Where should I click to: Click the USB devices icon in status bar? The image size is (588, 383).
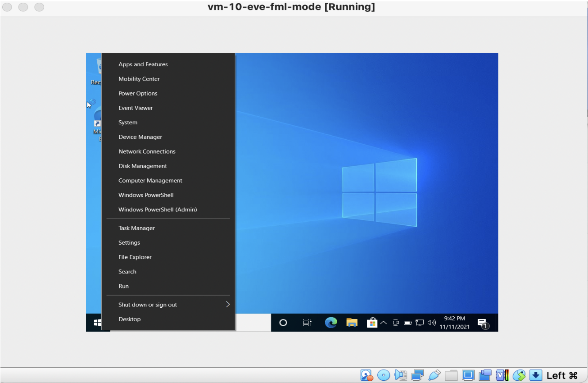tap(434, 375)
